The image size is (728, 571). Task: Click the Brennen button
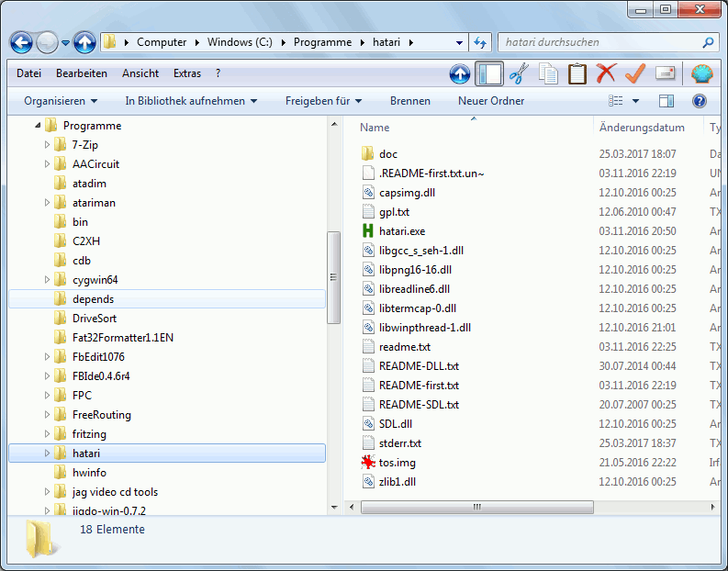[410, 101]
